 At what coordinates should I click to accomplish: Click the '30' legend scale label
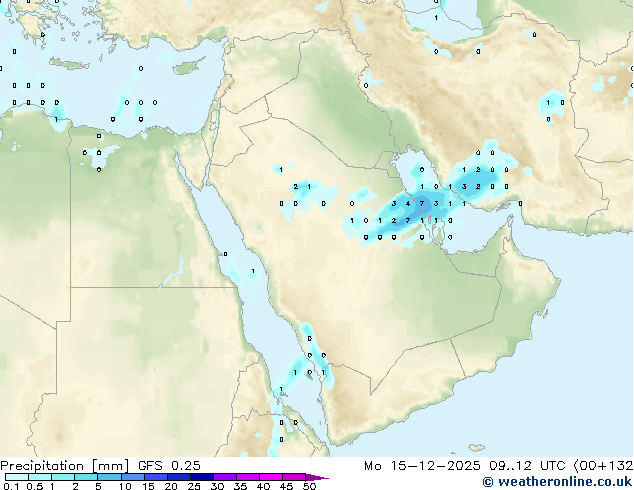[217, 486]
